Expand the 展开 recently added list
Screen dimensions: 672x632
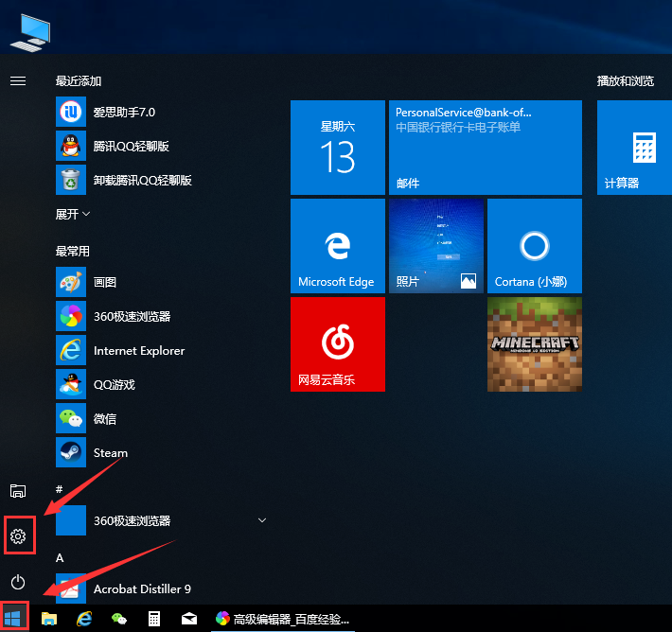point(73,215)
